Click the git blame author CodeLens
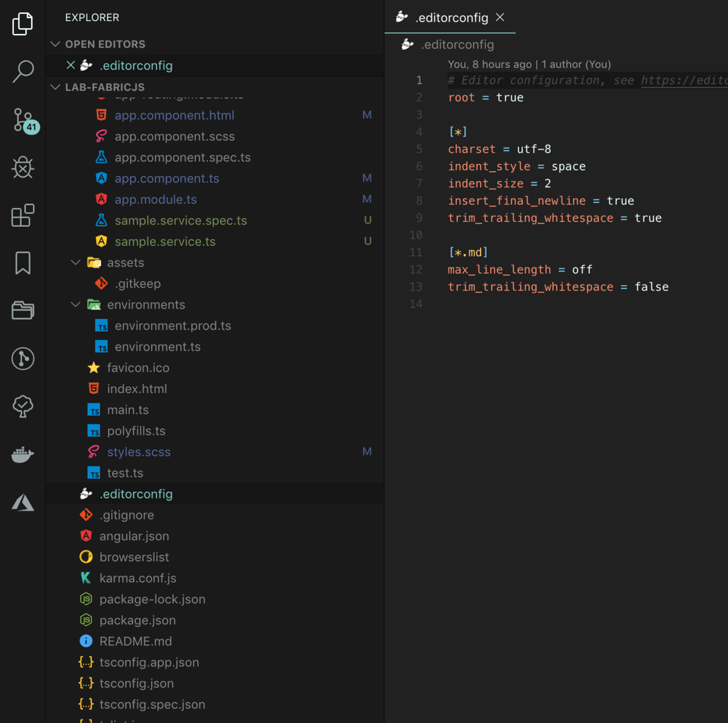Image resolution: width=728 pixels, height=723 pixels. pyautogui.click(x=529, y=64)
